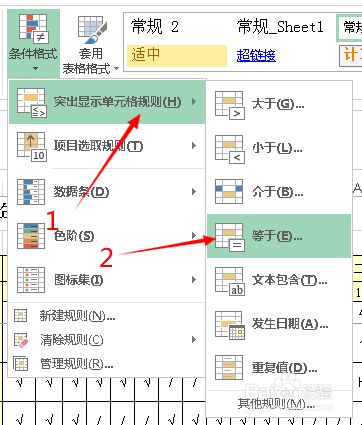Choose 等于(E)... rule

tap(279, 236)
